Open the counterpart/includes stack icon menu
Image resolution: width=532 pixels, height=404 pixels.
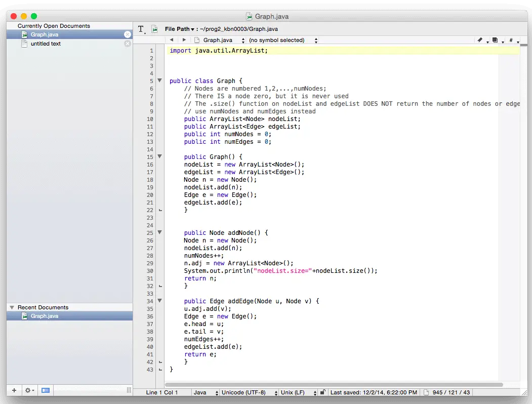(x=497, y=40)
